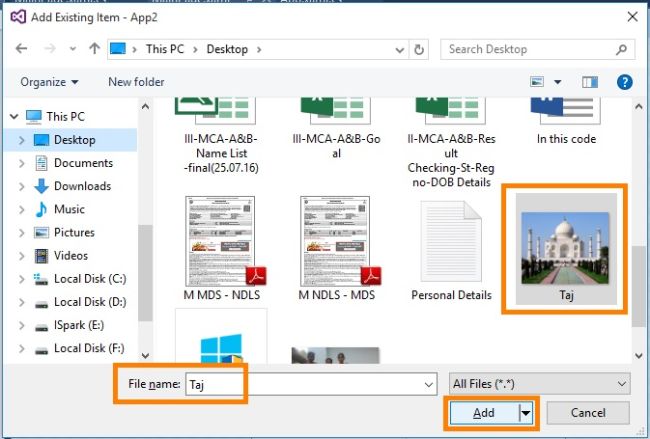Click This PC in the address breadcrumb

pos(165,49)
